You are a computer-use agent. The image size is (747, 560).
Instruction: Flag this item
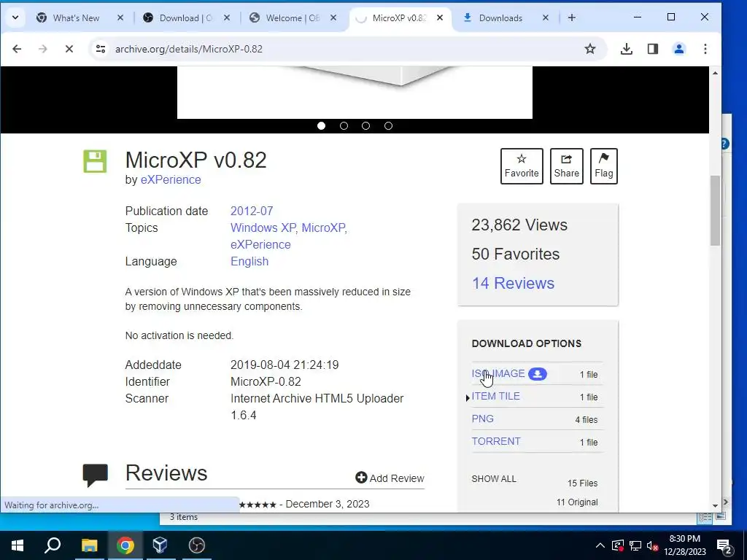pyautogui.click(x=603, y=166)
